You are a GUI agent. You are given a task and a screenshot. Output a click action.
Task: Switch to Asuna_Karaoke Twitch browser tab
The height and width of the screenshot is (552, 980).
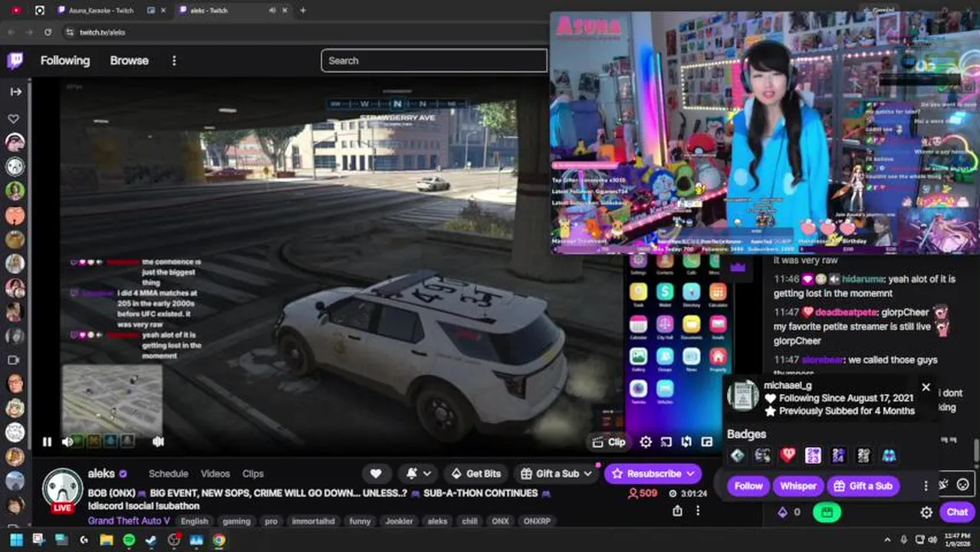(100, 10)
